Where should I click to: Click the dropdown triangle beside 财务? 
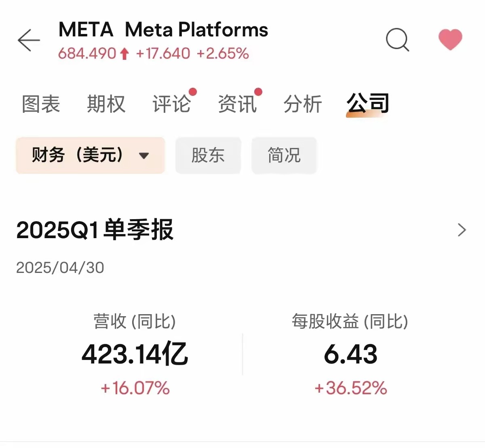click(144, 156)
